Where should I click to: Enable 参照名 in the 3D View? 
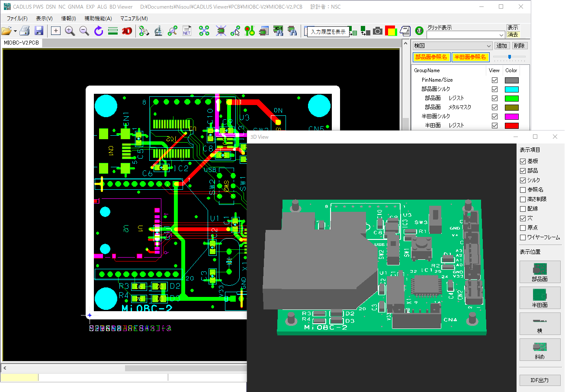tap(523, 190)
